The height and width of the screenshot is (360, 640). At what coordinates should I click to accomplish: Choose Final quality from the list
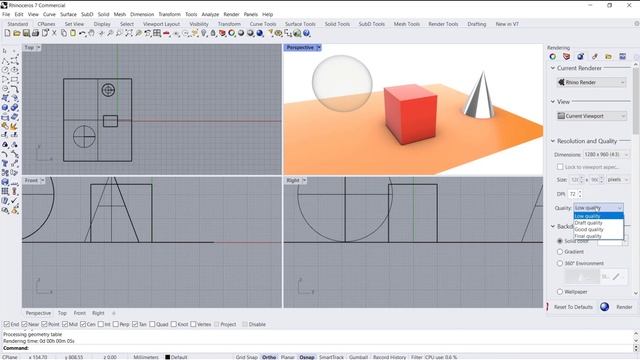pyautogui.click(x=598, y=236)
